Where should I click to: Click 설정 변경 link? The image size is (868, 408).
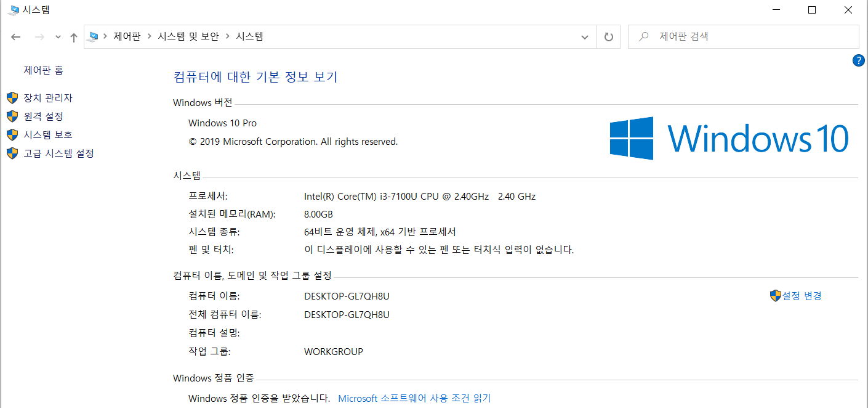[x=802, y=296]
